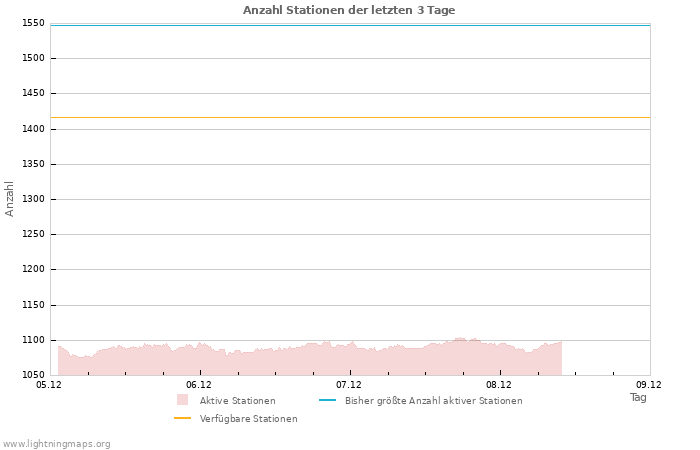The height and width of the screenshot is (450, 700).
Task: Click the pink Aktive Stationen legend swatch
Action: tap(182, 400)
